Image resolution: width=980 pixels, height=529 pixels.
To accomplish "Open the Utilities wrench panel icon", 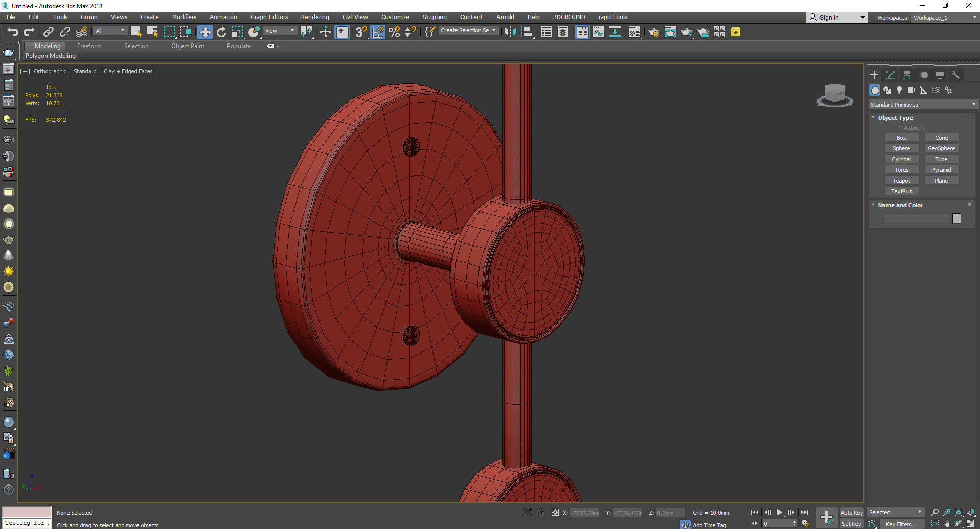I will pos(956,75).
